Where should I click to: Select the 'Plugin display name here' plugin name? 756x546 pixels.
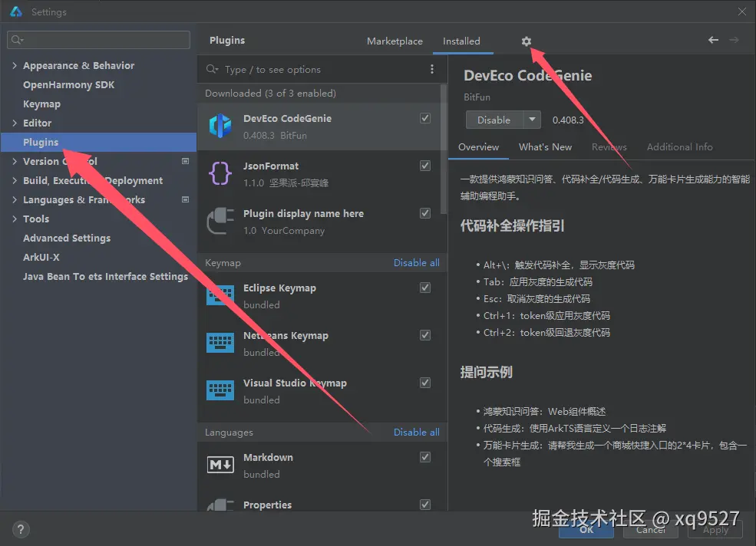[x=303, y=213]
